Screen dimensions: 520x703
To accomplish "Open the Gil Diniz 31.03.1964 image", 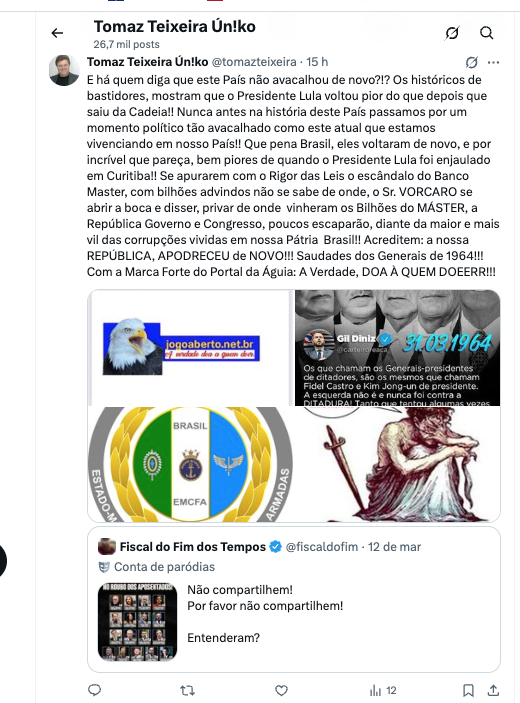I will [397, 347].
